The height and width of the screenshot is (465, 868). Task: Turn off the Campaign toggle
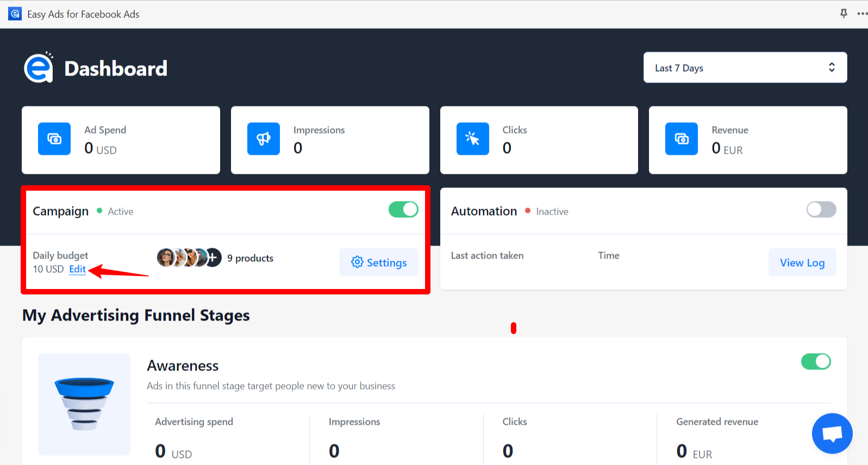click(403, 210)
